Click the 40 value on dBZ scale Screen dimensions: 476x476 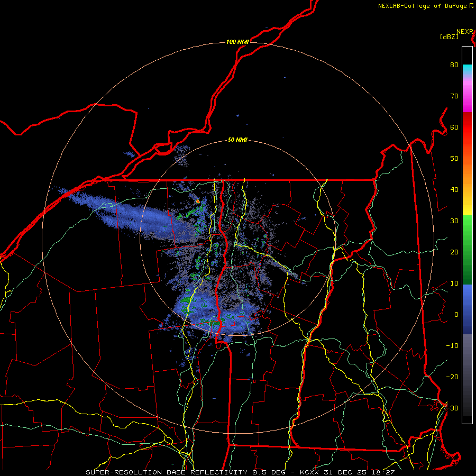[x=454, y=190]
